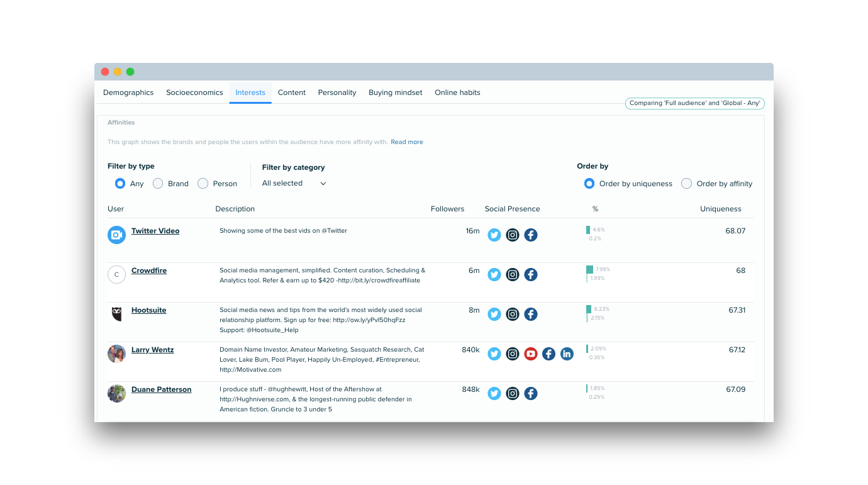Click the Crowdfire letter C avatar

tap(116, 275)
